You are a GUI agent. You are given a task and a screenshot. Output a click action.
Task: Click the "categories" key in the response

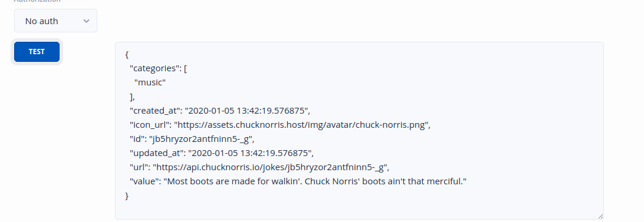(154, 68)
